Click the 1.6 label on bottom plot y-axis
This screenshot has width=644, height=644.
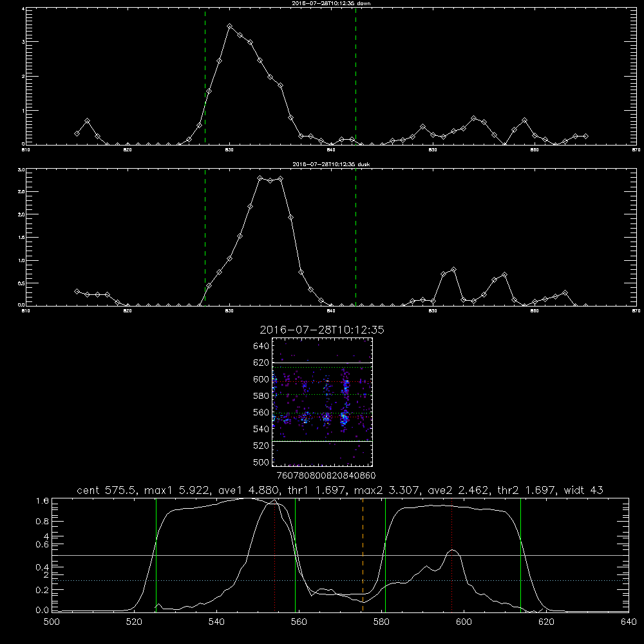pos(43,500)
